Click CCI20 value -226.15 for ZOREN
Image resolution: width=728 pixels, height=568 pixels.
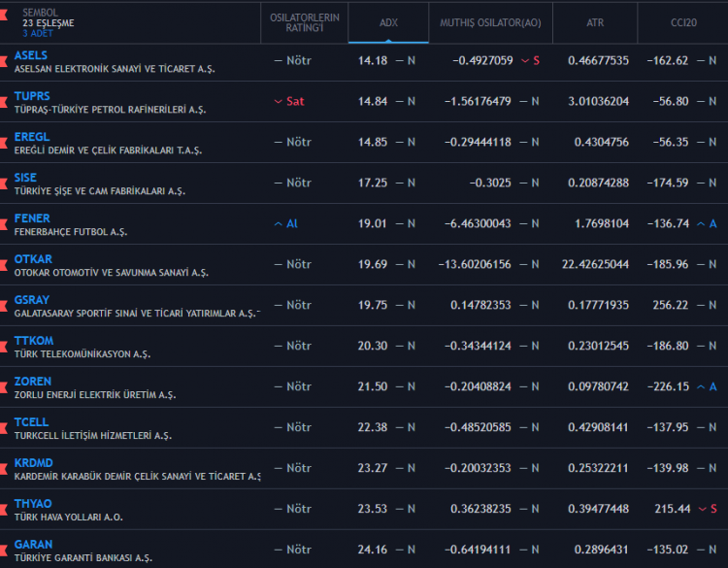point(668,386)
